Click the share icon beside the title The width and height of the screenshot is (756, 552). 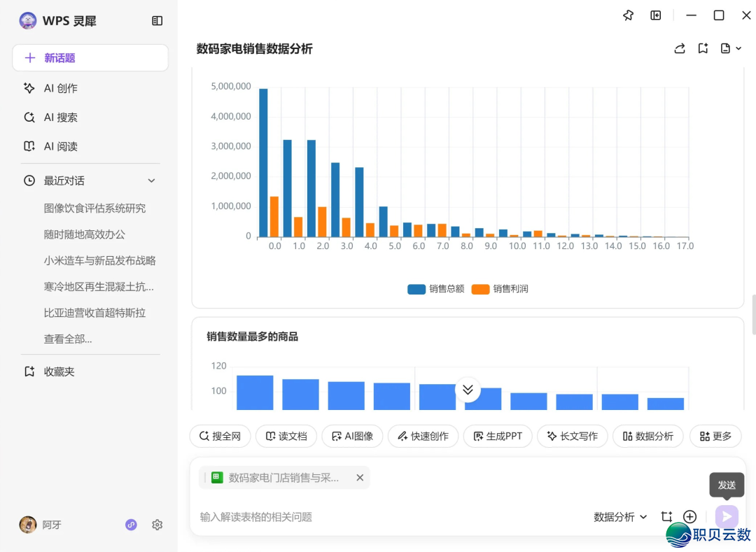coord(679,48)
